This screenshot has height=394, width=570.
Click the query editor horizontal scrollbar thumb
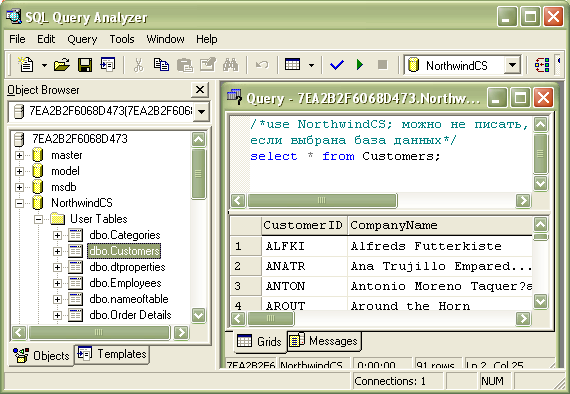[x=322, y=201]
